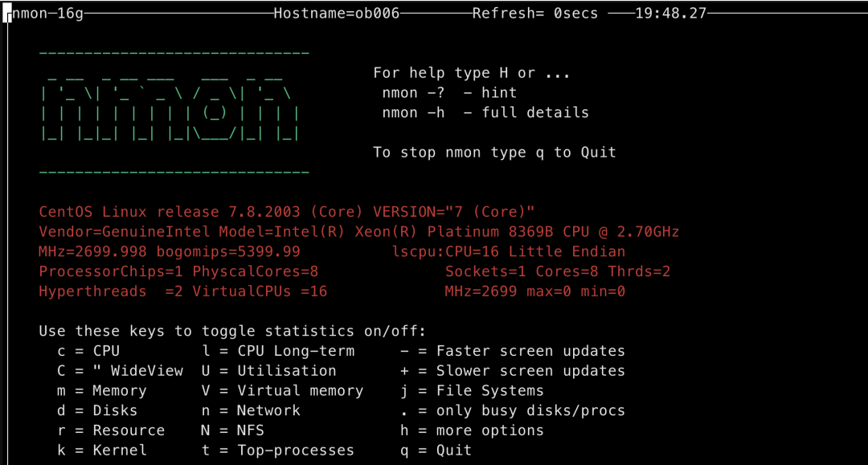This screenshot has width=868, height=465.
Task: Click the 'c = CPU' key entry
Action: (88, 351)
